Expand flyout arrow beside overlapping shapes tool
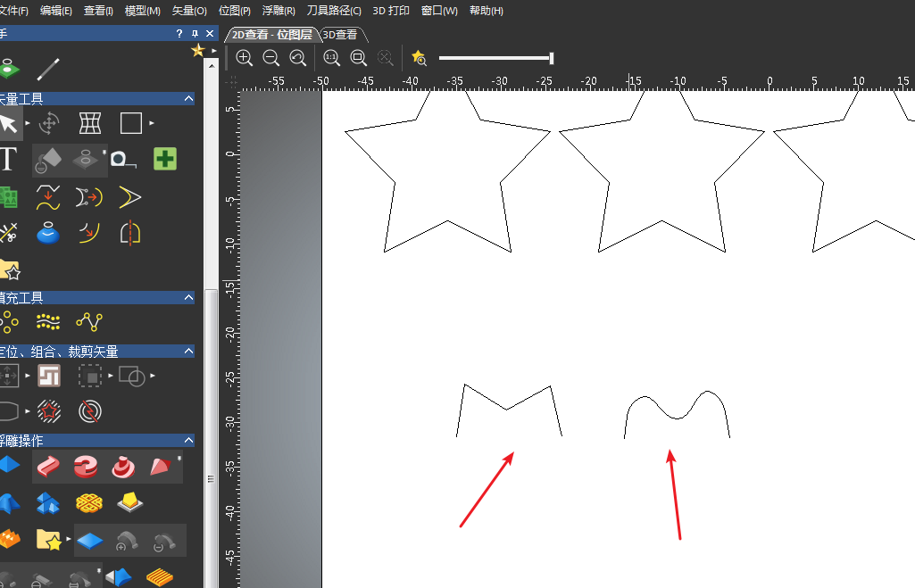Screen dimensions: 915x588 (153, 376)
